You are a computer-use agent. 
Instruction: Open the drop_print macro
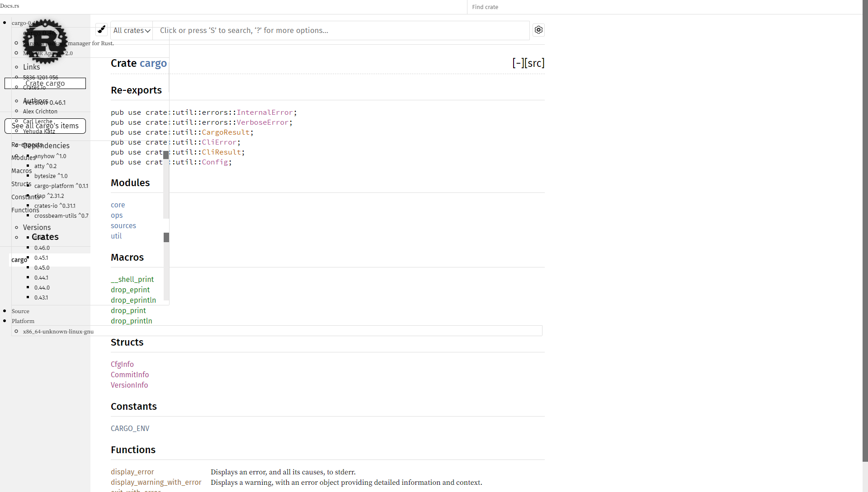click(128, 310)
